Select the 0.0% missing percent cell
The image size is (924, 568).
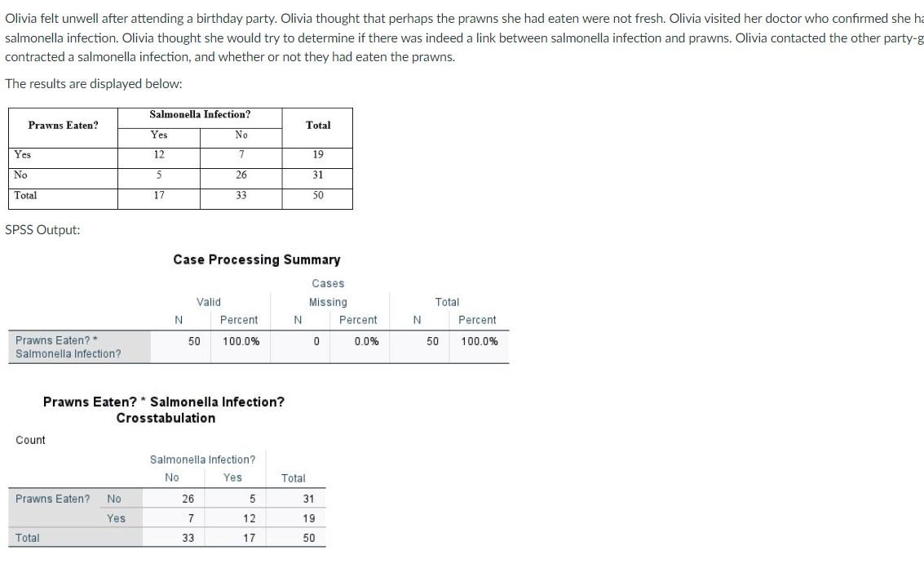coord(366,341)
